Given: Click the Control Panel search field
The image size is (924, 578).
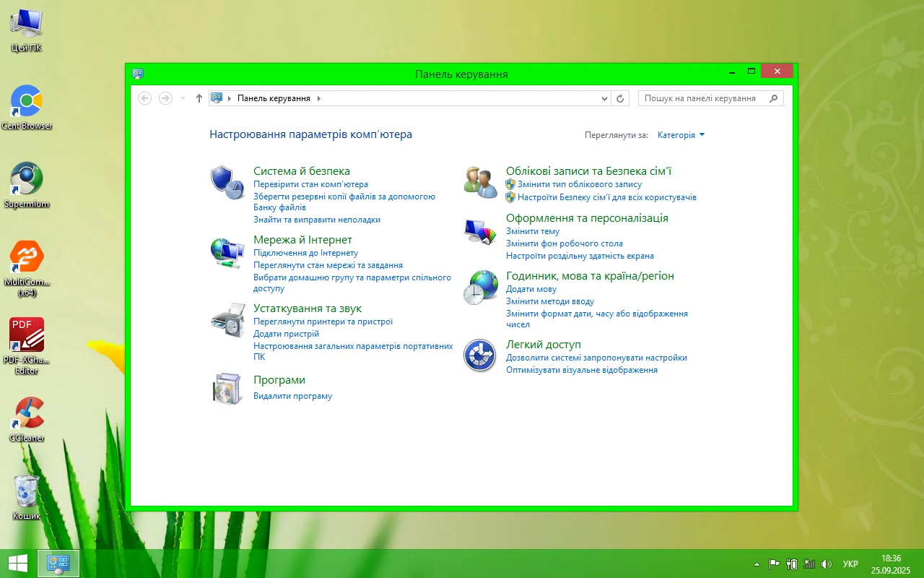Looking at the screenshot, I should (x=704, y=98).
